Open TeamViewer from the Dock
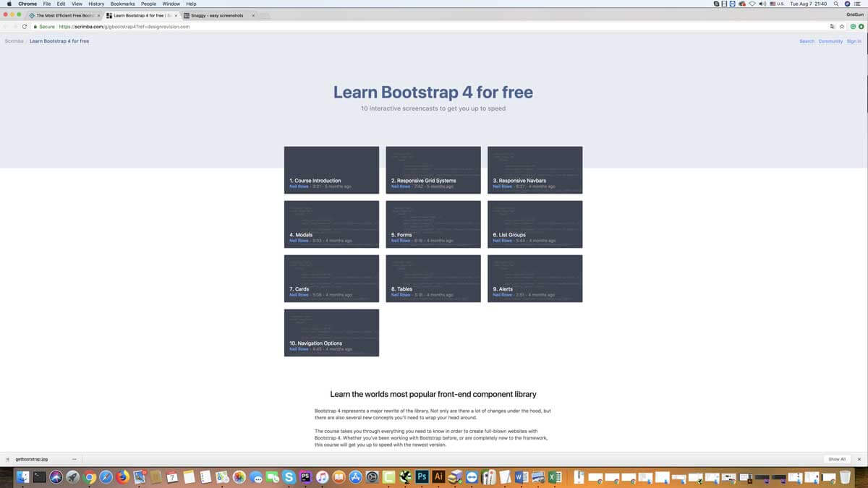 (x=472, y=477)
